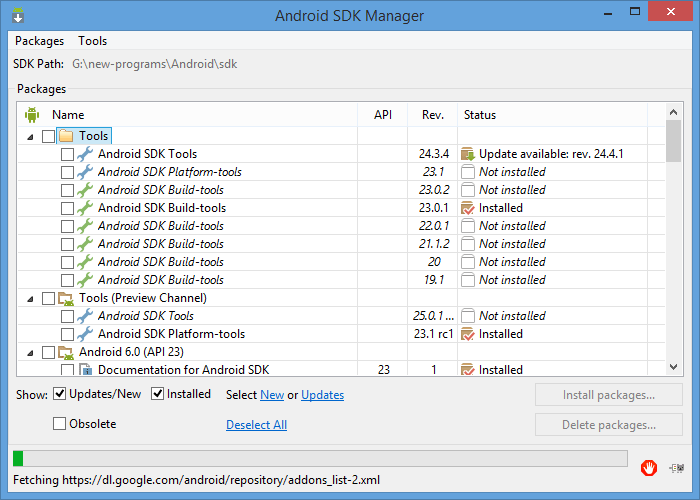Viewport: 700px width, 500px height.
Task: Click Installed status icon for Platform-tools 23.1 rc1
Action: pyautogui.click(x=467, y=334)
